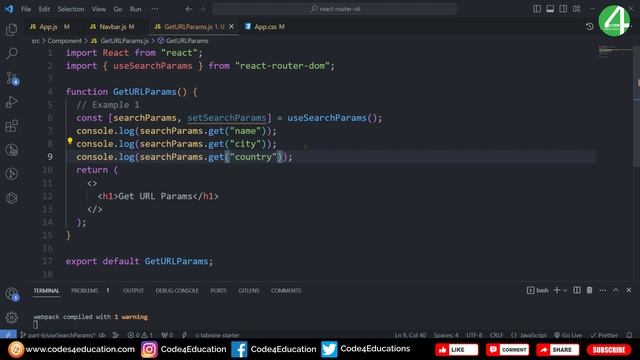
Task: Customize layout icon in title bar
Action: click(x=576, y=9)
